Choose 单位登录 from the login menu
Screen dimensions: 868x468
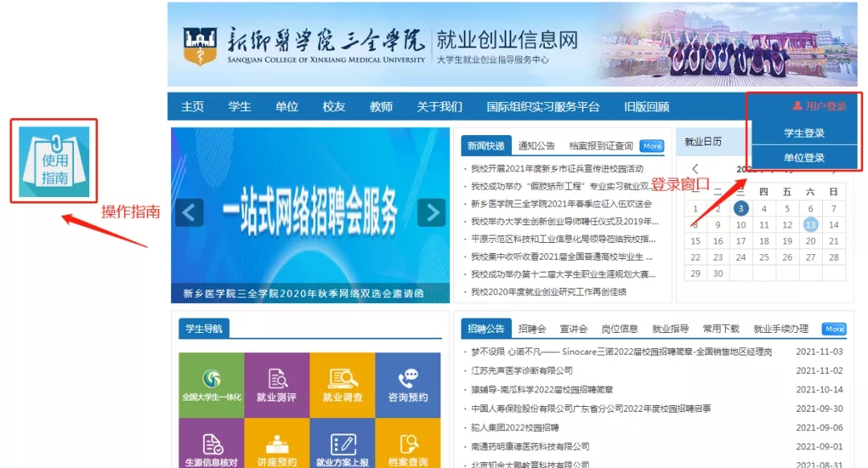point(804,158)
